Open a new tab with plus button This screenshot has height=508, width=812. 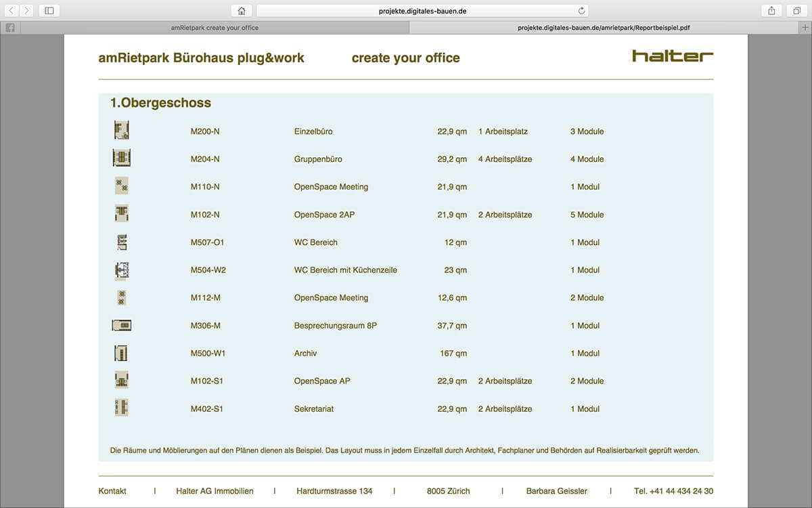(x=805, y=28)
